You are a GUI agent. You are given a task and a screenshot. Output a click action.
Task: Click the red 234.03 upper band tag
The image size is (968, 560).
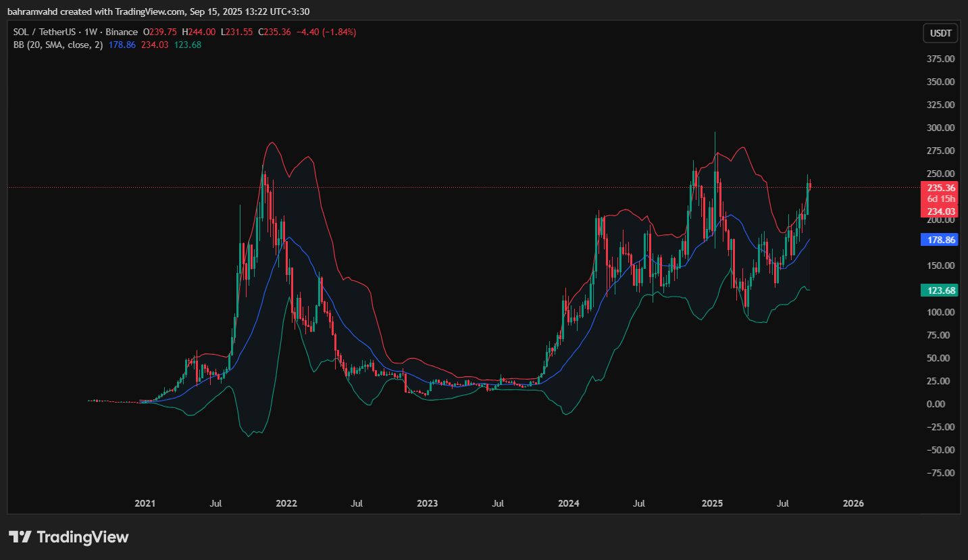coord(940,211)
